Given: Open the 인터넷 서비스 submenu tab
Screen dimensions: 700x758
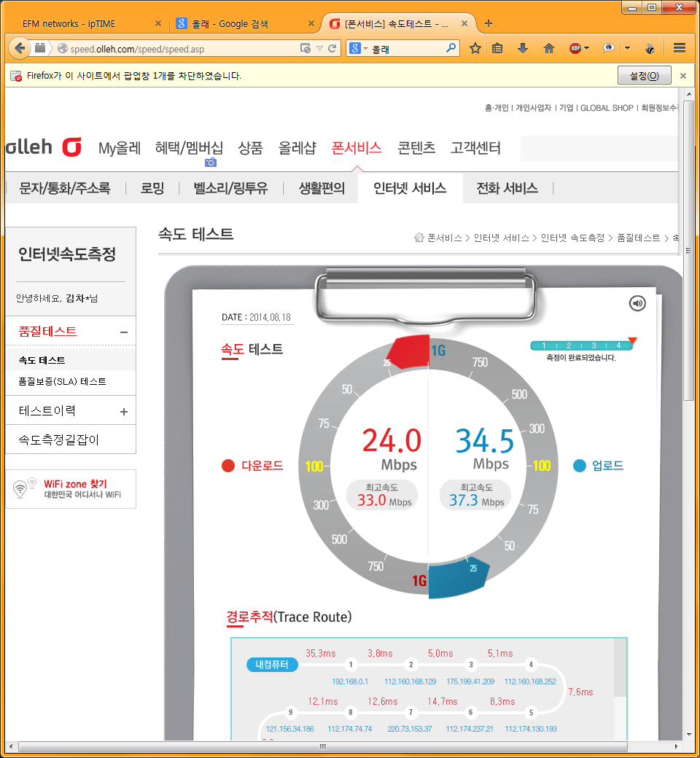Looking at the screenshot, I should tap(410, 188).
